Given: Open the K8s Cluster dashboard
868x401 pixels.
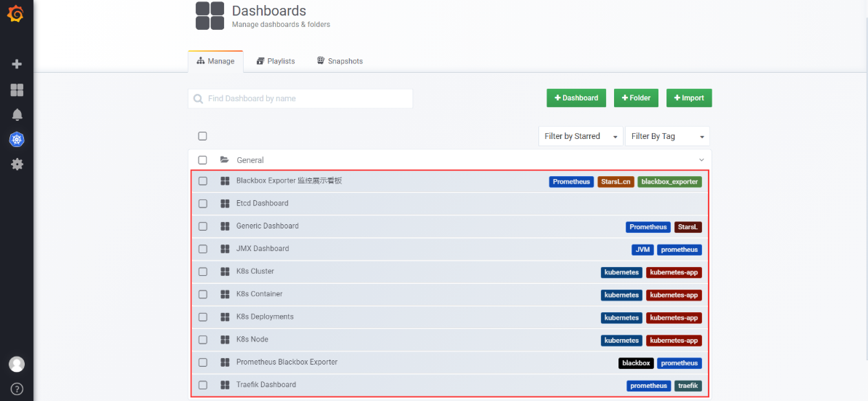Looking at the screenshot, I should click(x=255, y=271).
